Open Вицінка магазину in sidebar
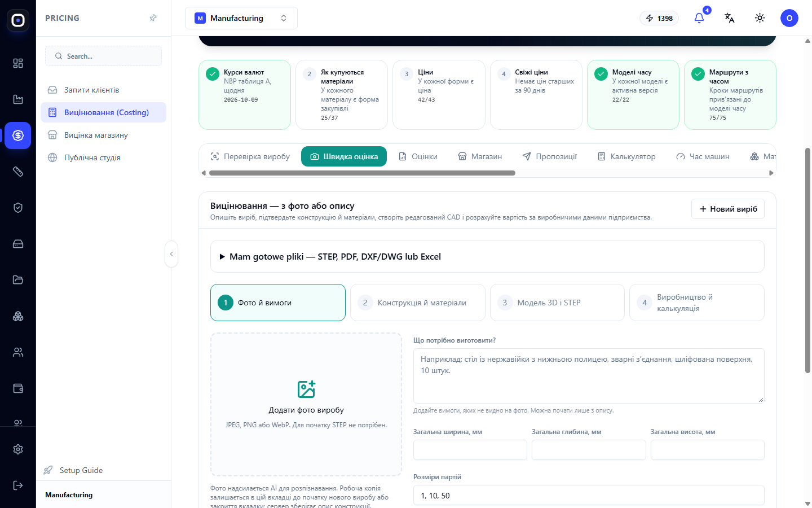The image size is (812, 508). pos(103,135)
